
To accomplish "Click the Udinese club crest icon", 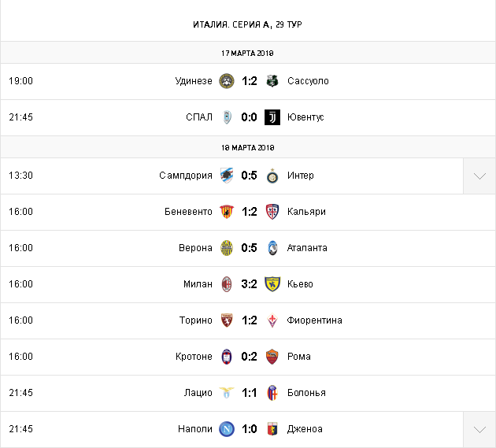I will (x=227, y=81).
